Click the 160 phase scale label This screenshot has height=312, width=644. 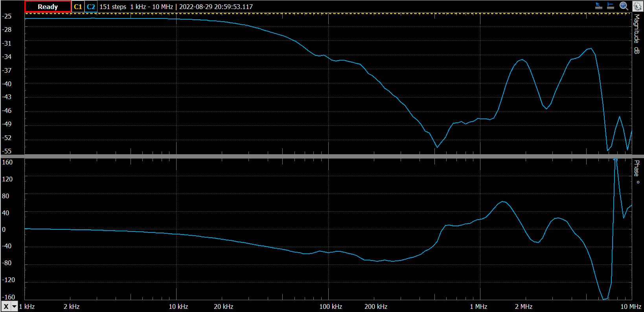click(x=7, y=162)
